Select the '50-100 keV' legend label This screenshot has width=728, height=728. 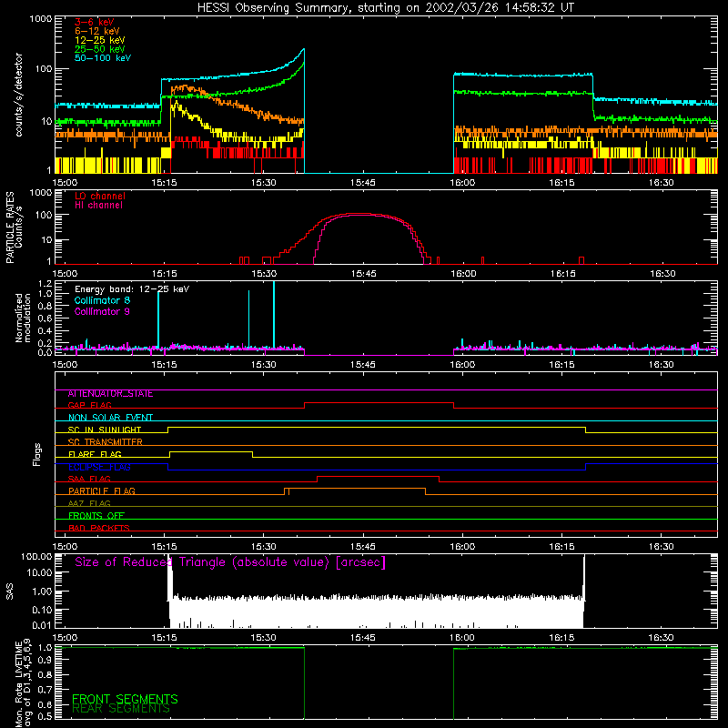pos(103,58)
